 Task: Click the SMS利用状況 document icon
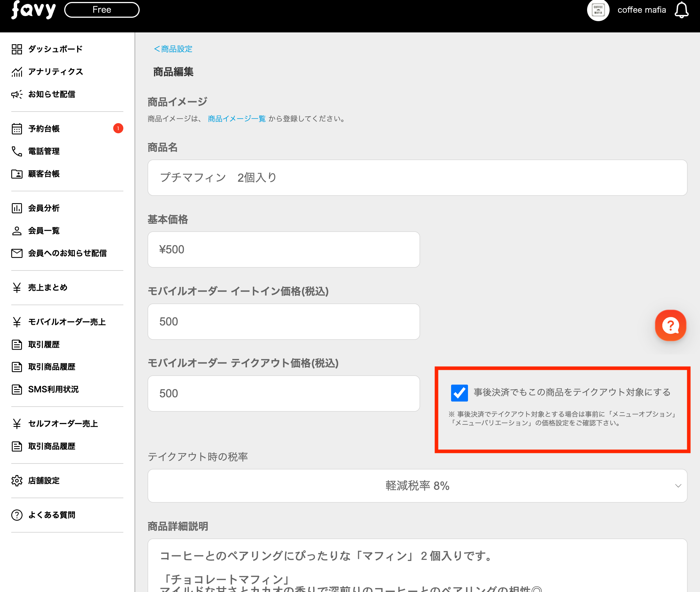(17, 389)
